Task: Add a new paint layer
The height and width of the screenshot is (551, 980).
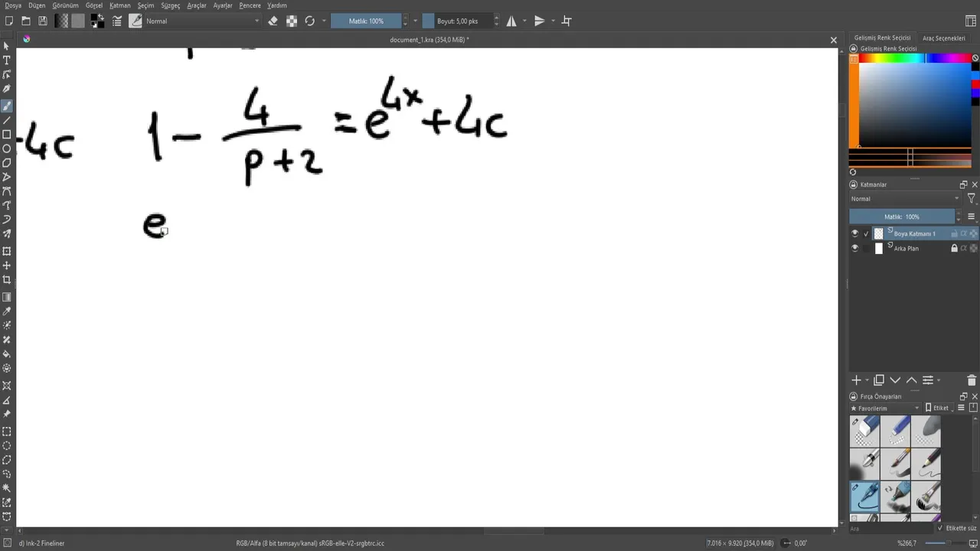Action: 857,380
